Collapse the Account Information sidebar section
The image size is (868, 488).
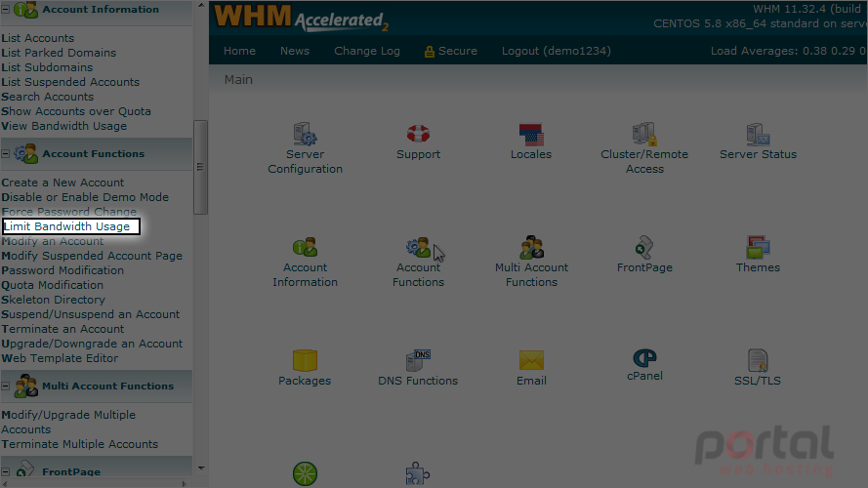(6, 10)
